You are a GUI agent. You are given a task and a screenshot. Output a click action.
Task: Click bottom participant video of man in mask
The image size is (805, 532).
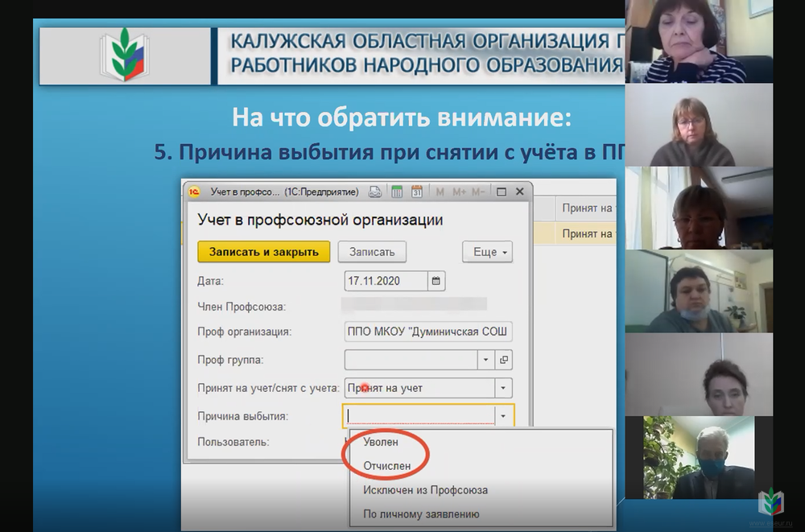699,457
